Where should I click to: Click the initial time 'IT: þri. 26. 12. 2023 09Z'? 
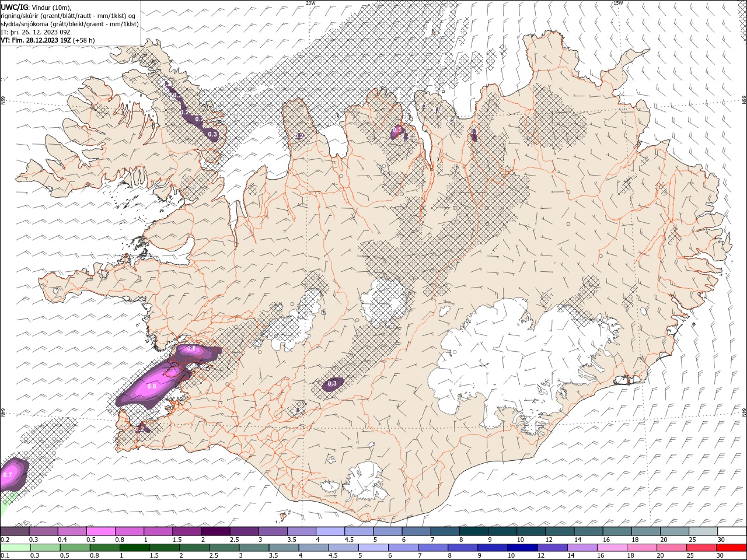pyautogui.click(x=36, y=32)
